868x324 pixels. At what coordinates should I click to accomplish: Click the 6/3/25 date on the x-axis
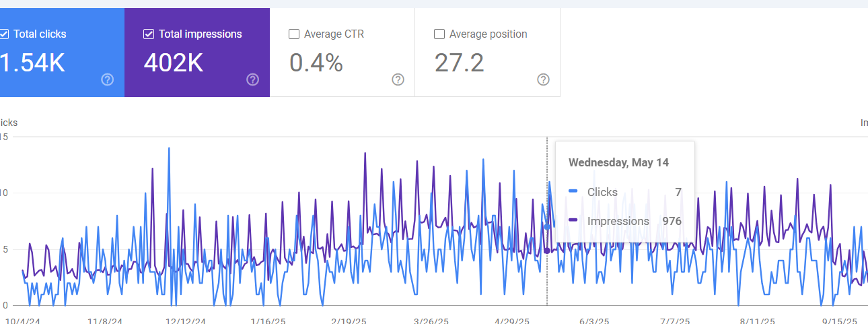(594, 321)
